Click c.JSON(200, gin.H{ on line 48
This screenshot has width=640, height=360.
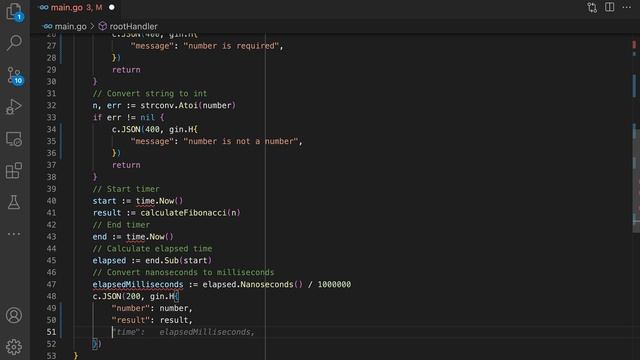(x=136, y=296)
